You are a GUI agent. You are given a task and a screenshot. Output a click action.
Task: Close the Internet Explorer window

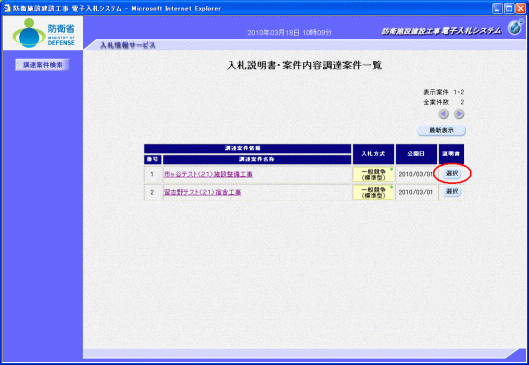[x=520, y=8]
